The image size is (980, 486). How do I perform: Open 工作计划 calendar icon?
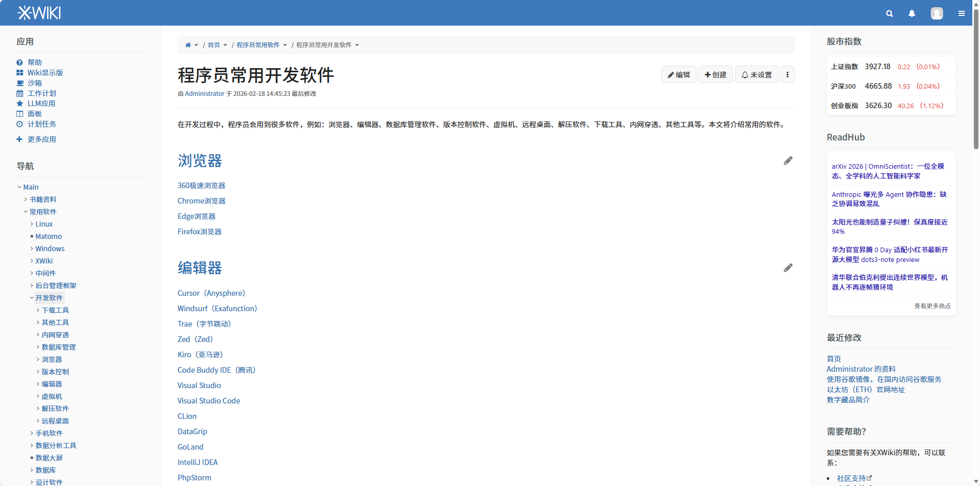[19, 93]
